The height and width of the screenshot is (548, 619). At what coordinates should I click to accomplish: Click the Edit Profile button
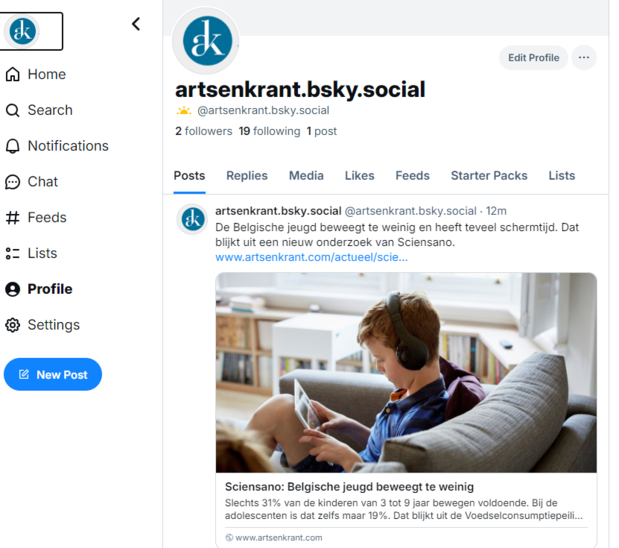pyautogui.click(x=533, y=58)
